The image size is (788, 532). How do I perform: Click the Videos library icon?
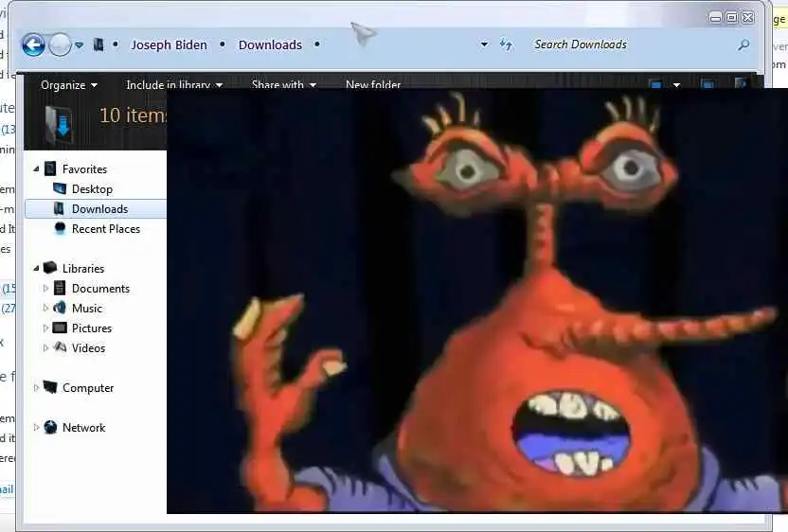(x=60, y=346)
